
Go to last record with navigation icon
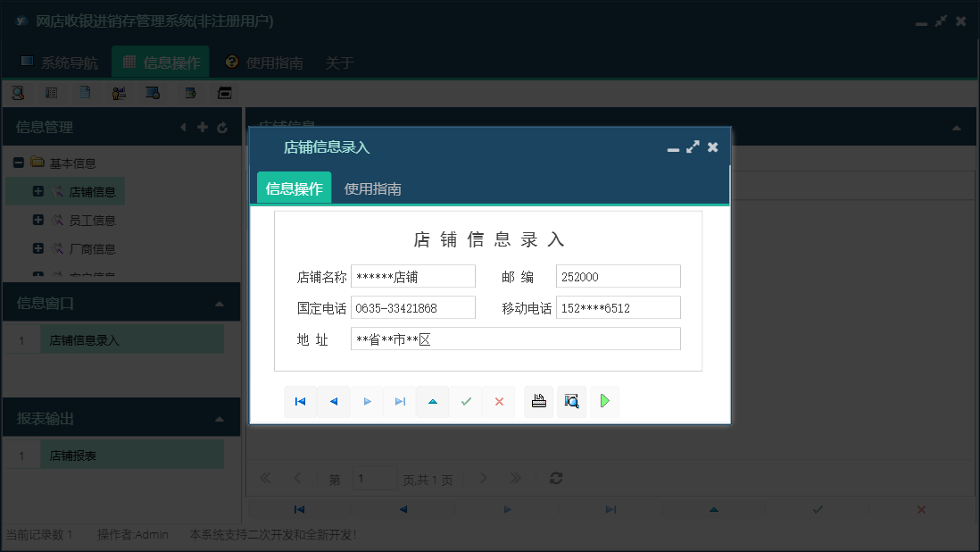click(x=400, y=401)
